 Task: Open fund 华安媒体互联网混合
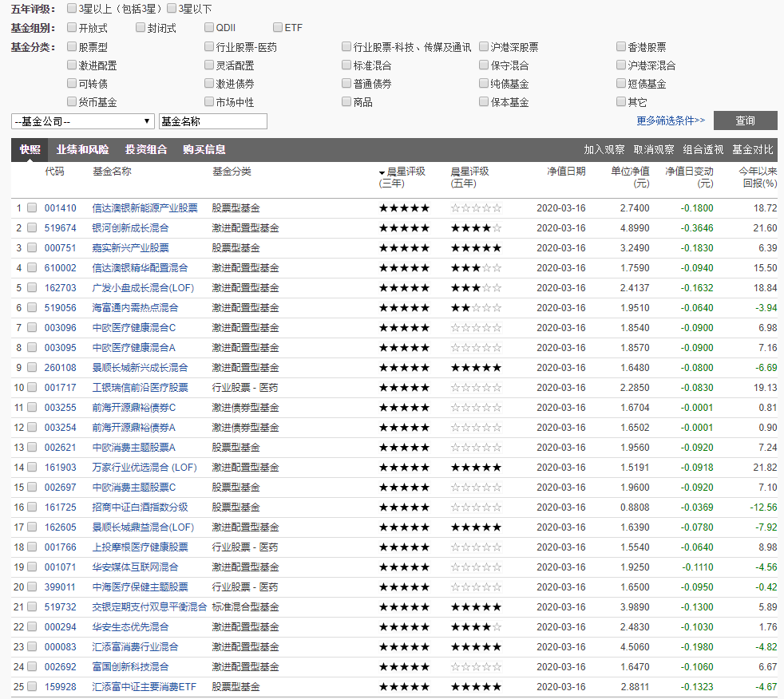(135, 567)
